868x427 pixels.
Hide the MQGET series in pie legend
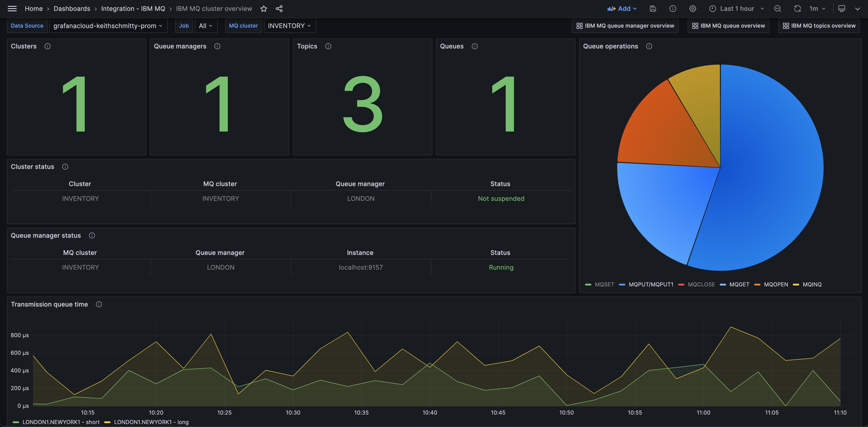tap(739, 284)
